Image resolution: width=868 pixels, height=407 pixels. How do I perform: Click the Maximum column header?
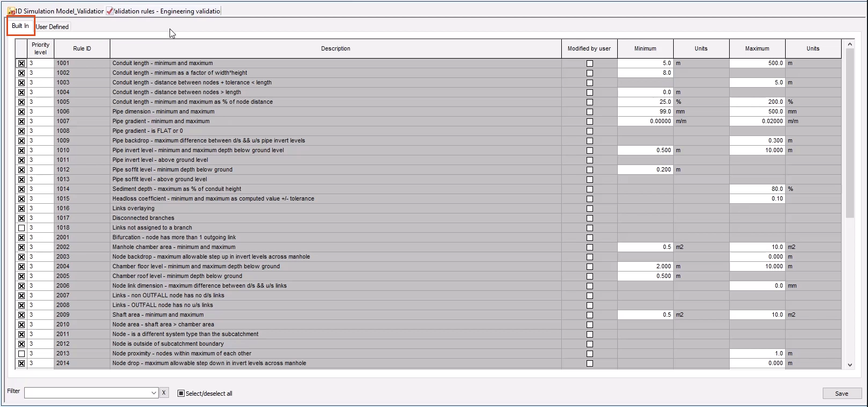[x=757, y=48]
